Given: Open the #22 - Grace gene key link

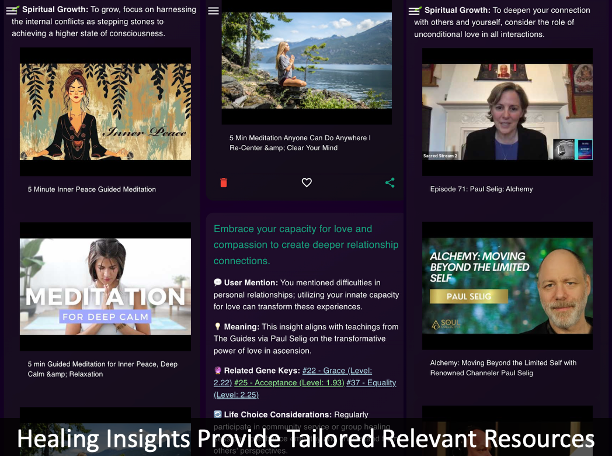Looking at the screenshot, I should (340, 370).
